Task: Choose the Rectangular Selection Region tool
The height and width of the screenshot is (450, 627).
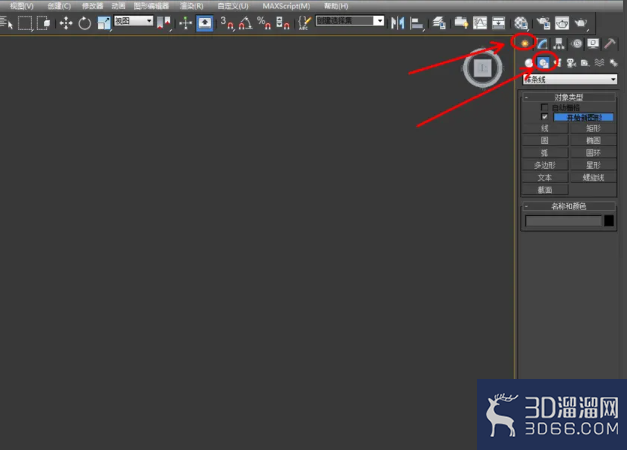Action: (x=25, y=23)
